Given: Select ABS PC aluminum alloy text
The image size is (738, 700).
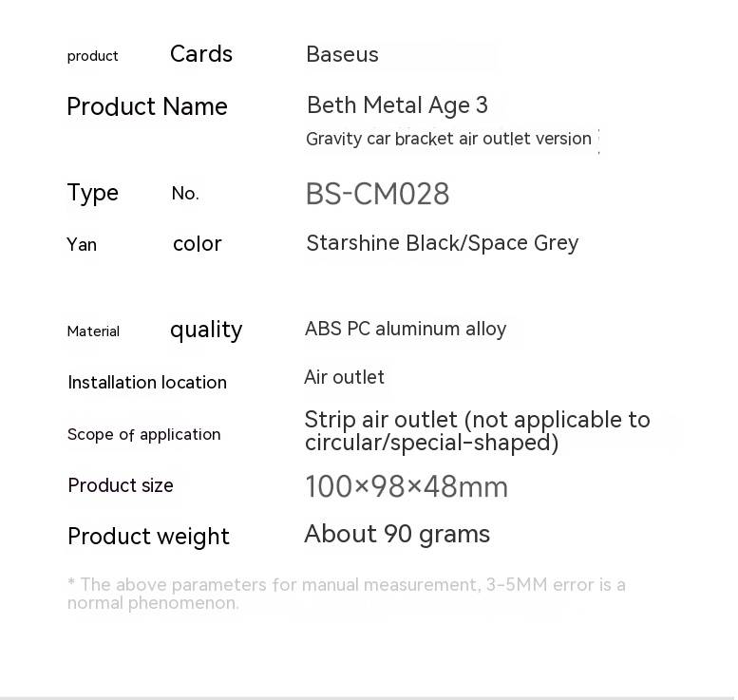Looking at the screenshot, I should pos(406,329).
